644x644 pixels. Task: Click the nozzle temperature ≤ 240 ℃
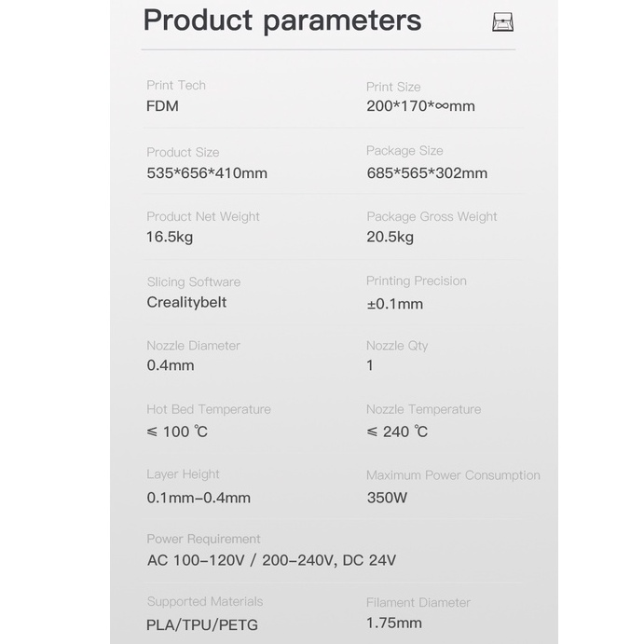(x=397, y=432)
